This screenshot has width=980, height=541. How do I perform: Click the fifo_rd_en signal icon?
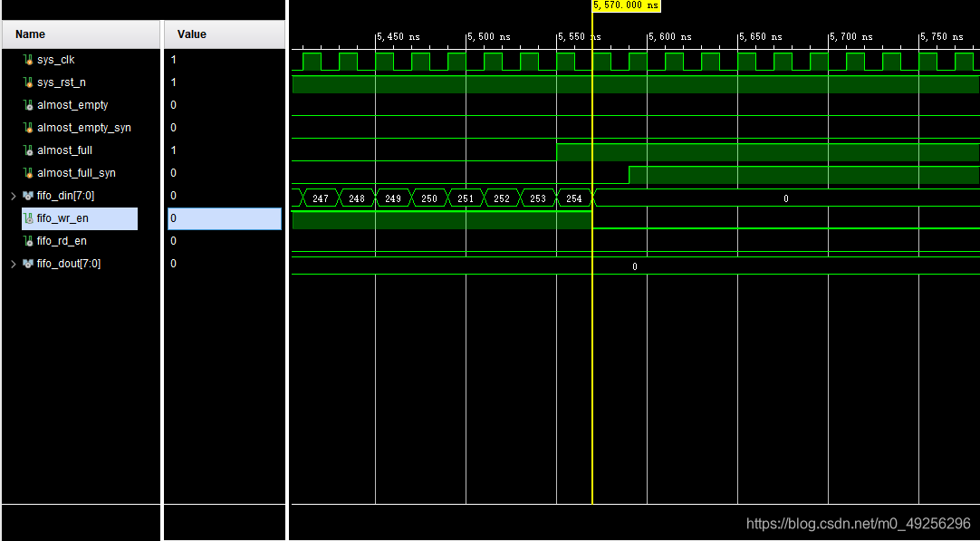28,241
